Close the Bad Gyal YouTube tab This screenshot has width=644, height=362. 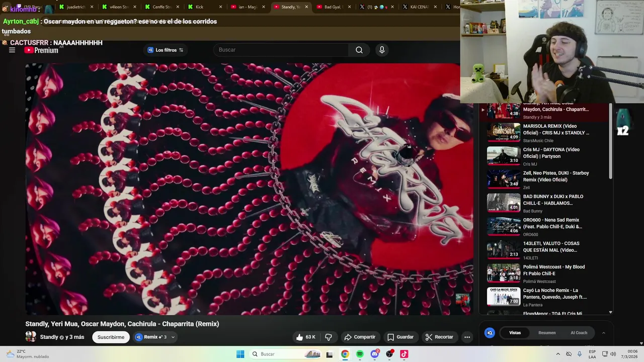click(350, 7)
